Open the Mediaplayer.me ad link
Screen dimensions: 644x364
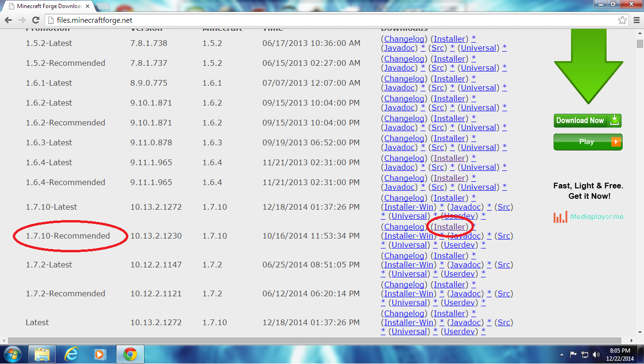click(x=588, y=217)
